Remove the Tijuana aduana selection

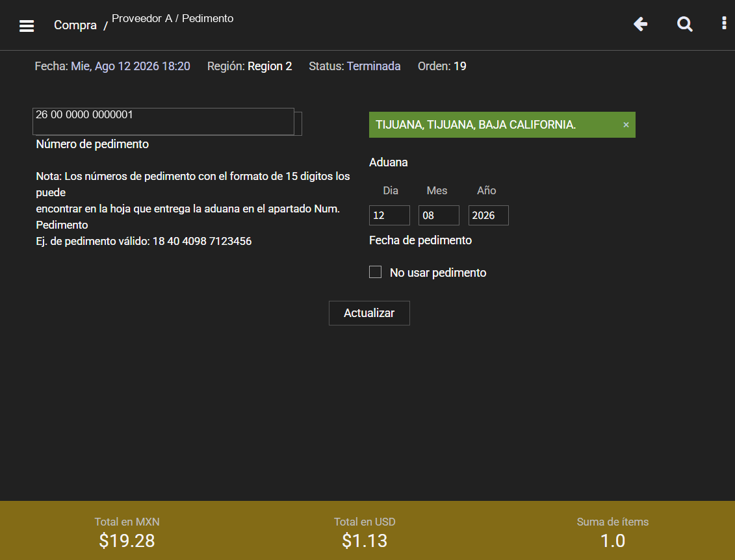point(626,125)
